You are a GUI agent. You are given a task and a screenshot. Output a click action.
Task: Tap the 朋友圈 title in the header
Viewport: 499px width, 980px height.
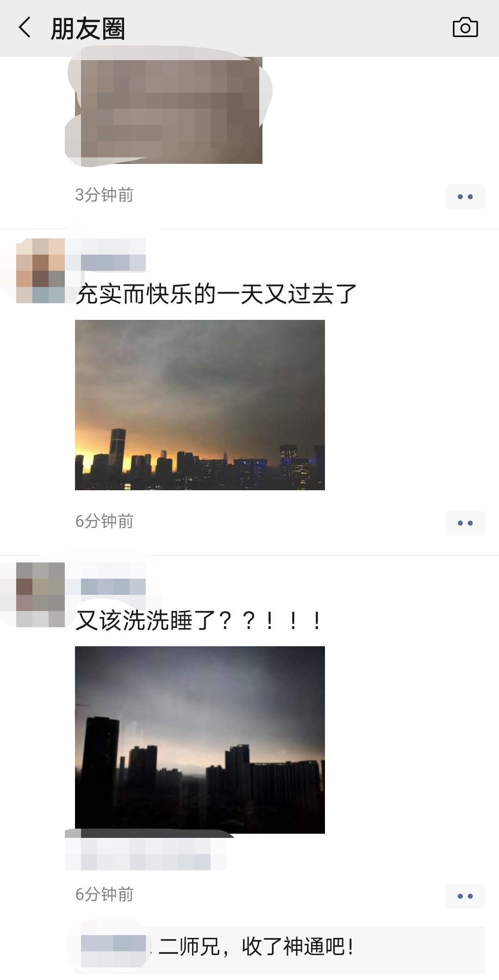click(x=87, y=29)
